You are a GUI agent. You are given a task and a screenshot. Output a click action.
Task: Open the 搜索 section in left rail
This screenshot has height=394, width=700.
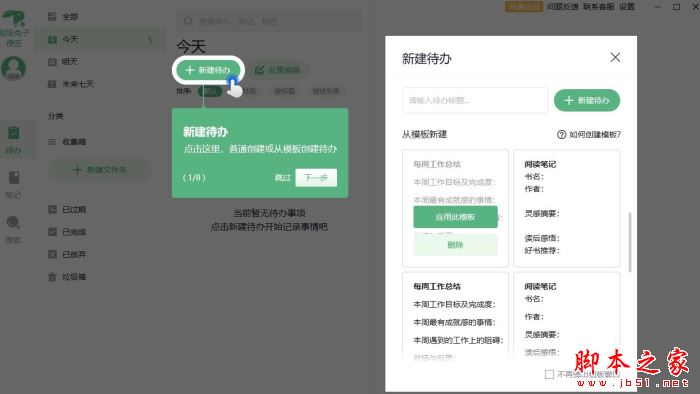pos(13,229)
